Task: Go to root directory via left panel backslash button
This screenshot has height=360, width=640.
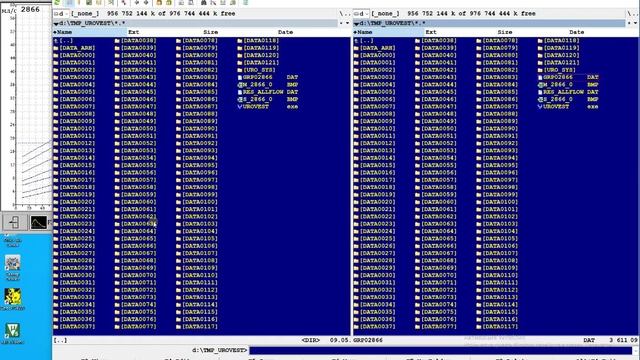Action: pos(342,13)
